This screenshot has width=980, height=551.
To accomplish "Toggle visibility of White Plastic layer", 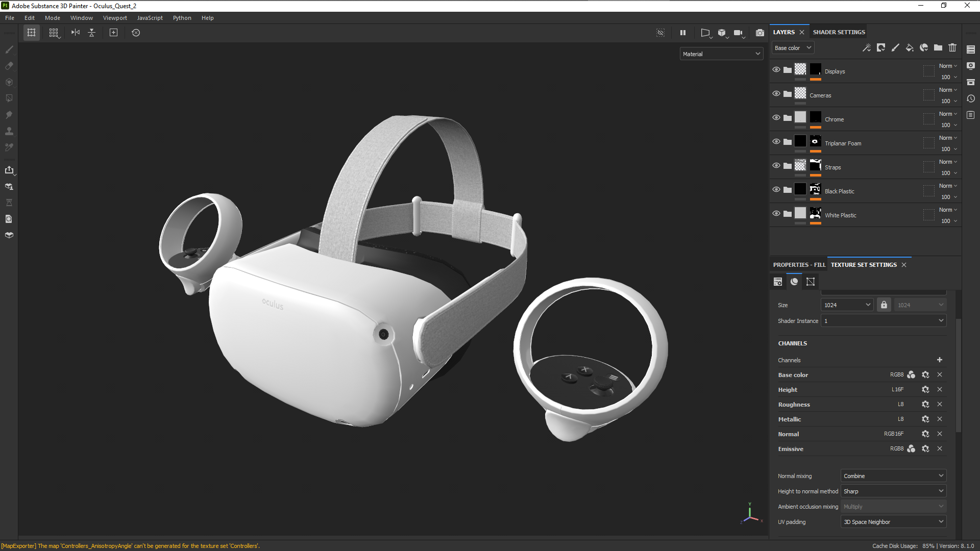I will click(776, 214).
